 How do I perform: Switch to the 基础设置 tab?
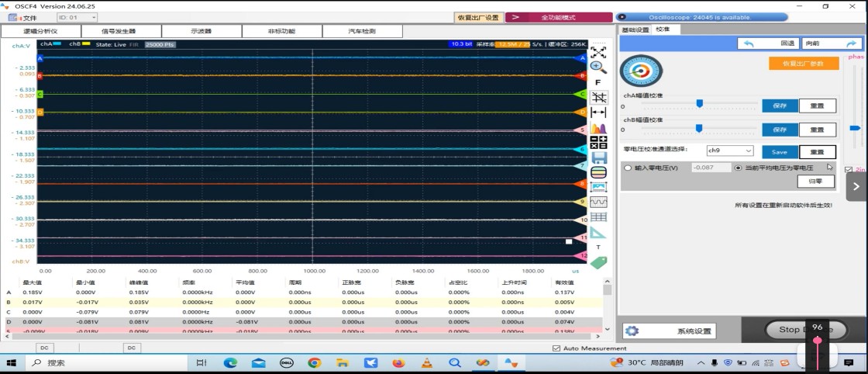tap(635, 30)
